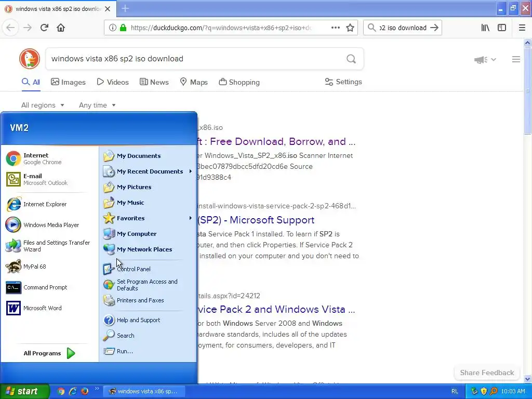This screenshot has height=399, width=532.
Task: Expand All Programs list
Action: 49,353
